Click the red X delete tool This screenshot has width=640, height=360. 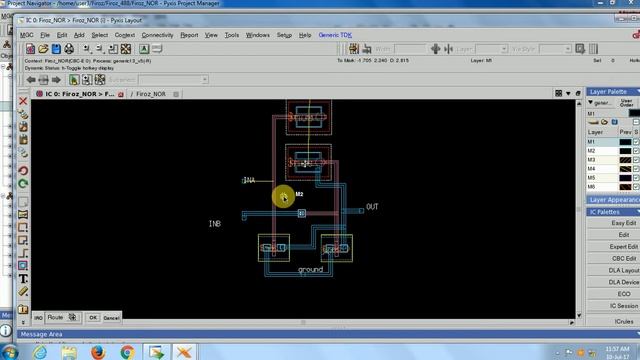click(x=23, y=101)
